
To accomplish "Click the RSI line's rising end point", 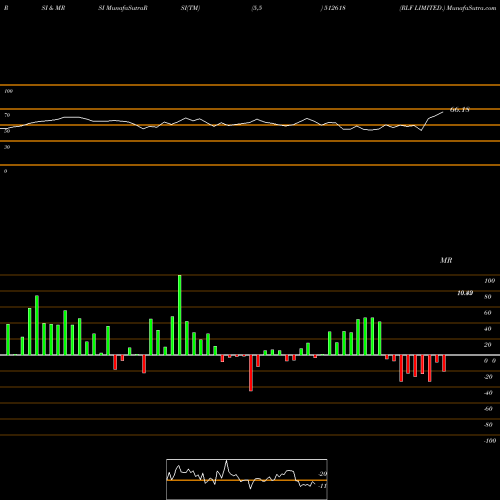I will 443,112.
